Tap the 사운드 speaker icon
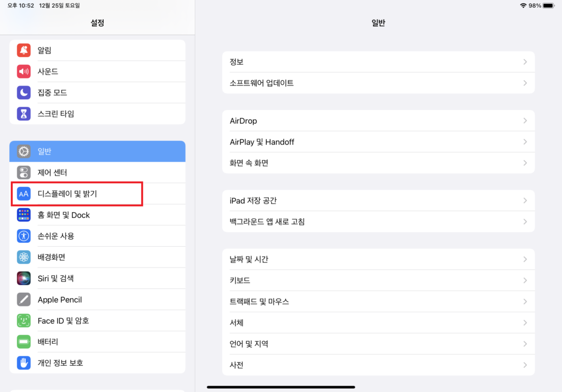 [24, 71]
